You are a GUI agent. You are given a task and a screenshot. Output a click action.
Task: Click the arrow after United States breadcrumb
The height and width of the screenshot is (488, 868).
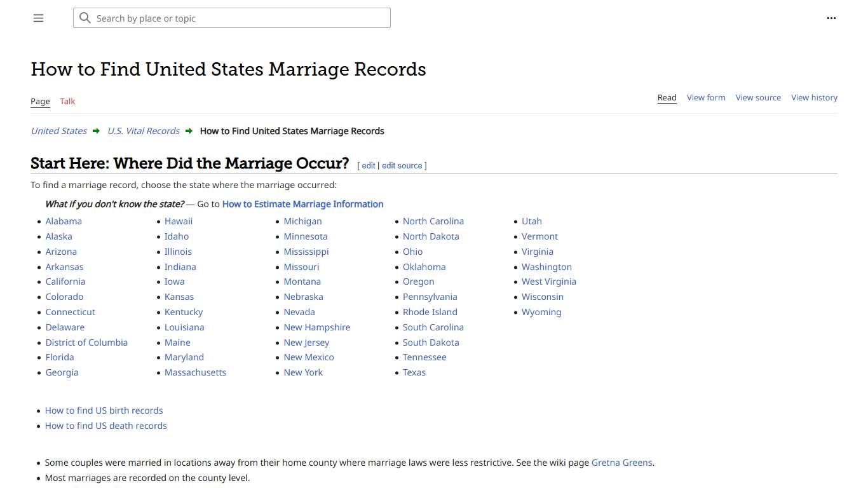pyautogui.click(x=96, y=131)
